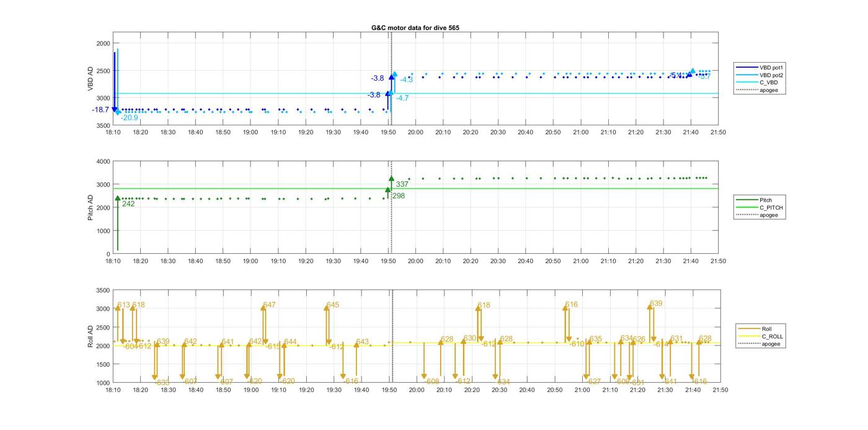Click the 630 roll data label
Image resolution: width=868 pixels, height=430 pixels.
click(x=470, y=338)
